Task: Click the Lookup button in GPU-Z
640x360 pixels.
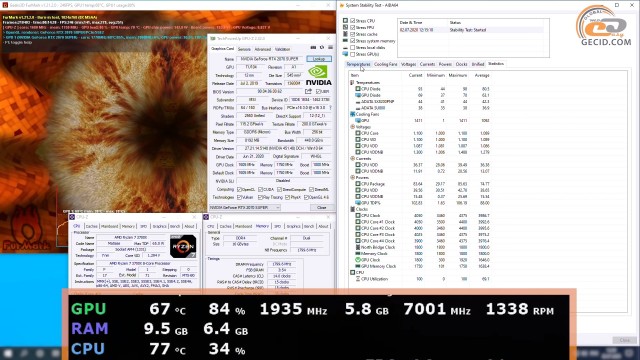Action: [319, 59]
